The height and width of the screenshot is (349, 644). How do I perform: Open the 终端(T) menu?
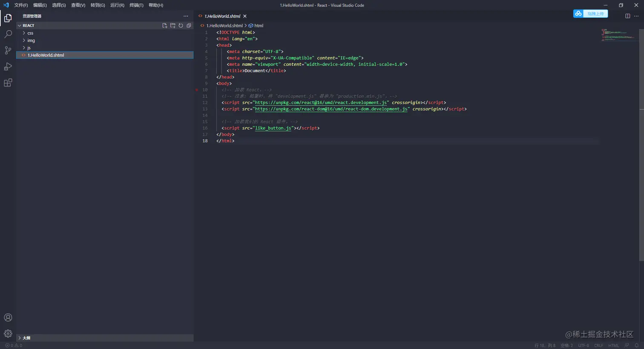[x=136, y=5]
